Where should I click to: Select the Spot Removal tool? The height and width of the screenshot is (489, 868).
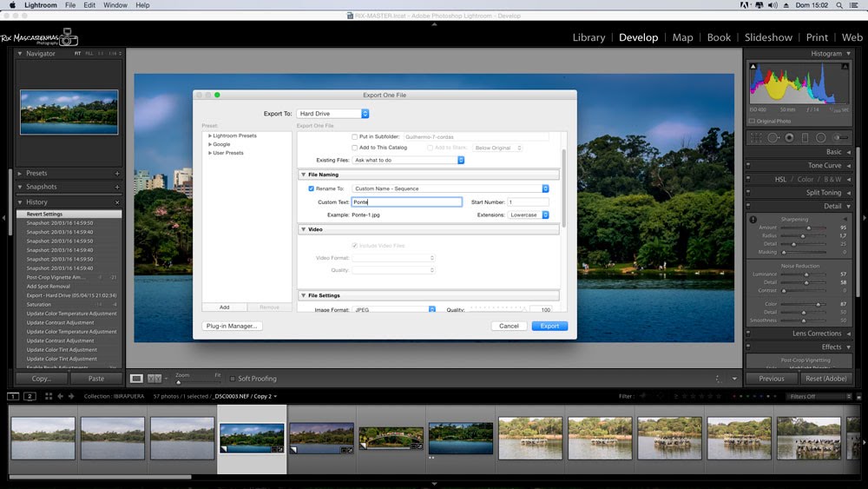(x=772, y=137)
